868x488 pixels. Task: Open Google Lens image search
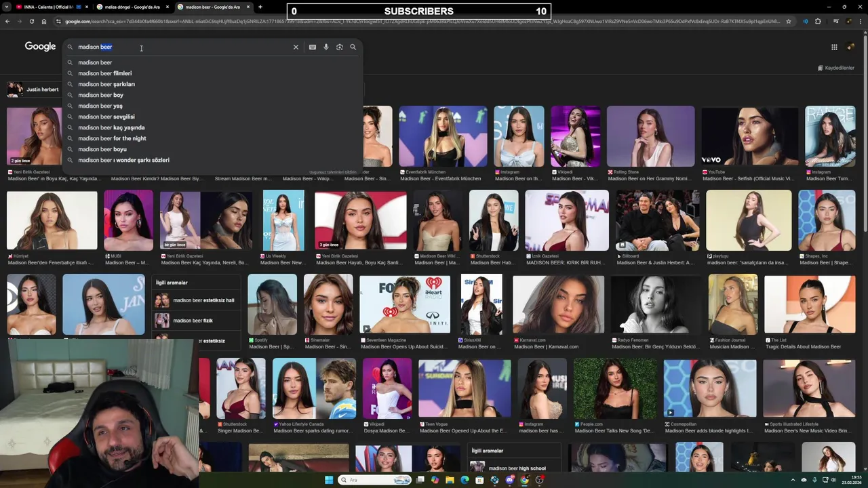[340, 47]
